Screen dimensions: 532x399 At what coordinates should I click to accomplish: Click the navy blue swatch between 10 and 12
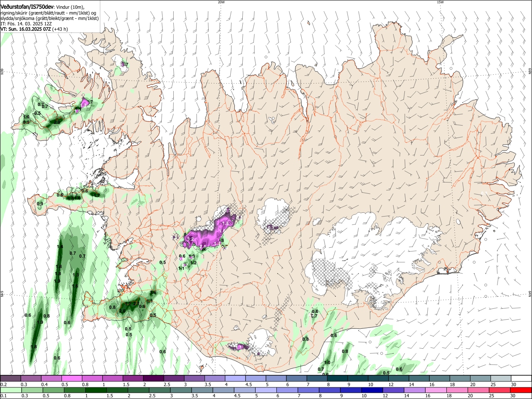pyautogui.click(x=372, y=390)
